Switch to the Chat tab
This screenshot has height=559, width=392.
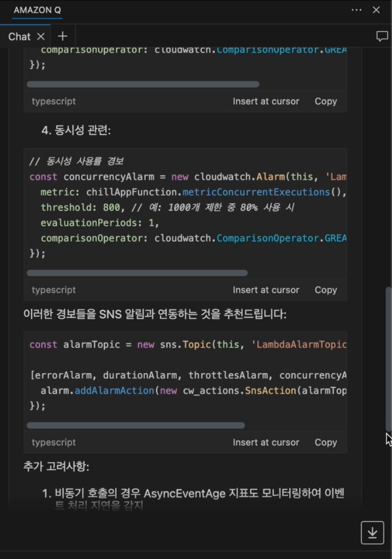(x=19, y=36)
